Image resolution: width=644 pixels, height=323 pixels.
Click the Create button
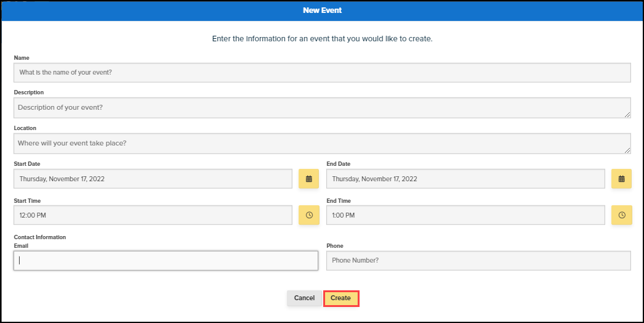click(x=340, y=298)
